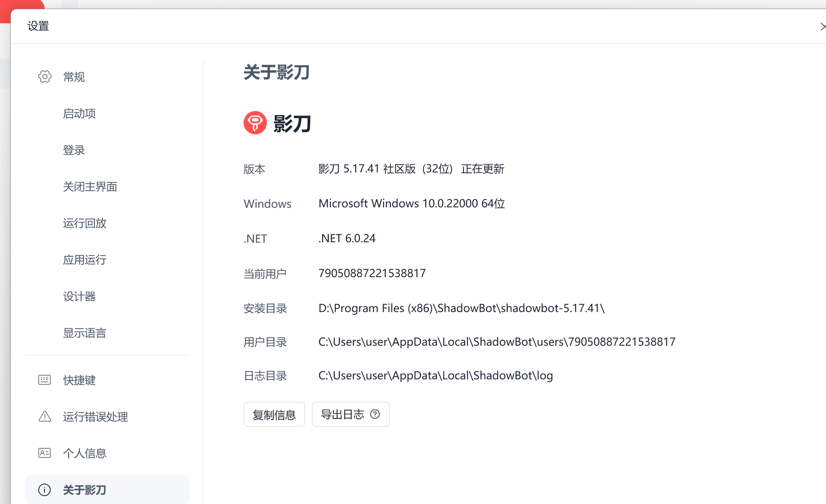The height and width of the screenshot is (504, 826).
Task: Go to 运行回放 settings
Action: [x=84, y=223]
